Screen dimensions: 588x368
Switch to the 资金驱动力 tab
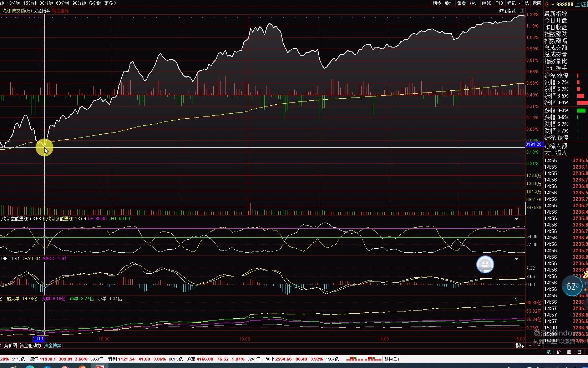click(x=30, y=345)
